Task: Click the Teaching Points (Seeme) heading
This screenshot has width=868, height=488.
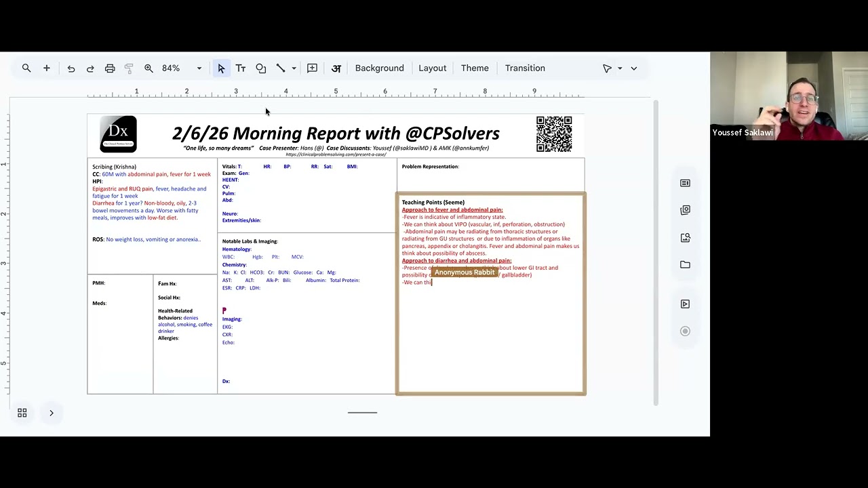Action: pos(433,203)
